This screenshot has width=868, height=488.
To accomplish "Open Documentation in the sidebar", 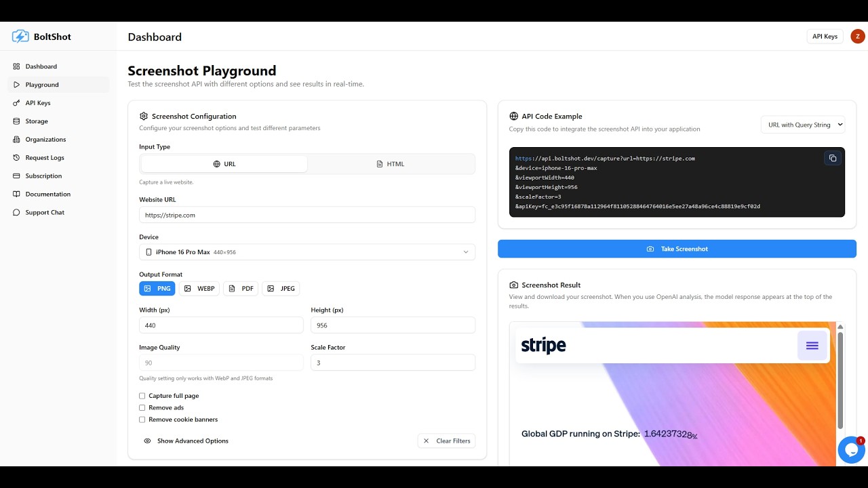I will 58,195.
